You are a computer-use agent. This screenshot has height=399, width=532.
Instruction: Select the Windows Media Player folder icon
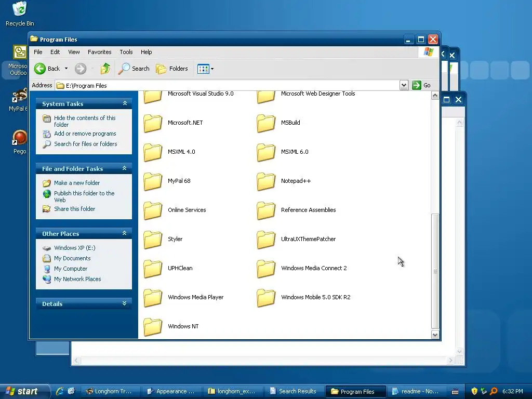pos(153,298)
